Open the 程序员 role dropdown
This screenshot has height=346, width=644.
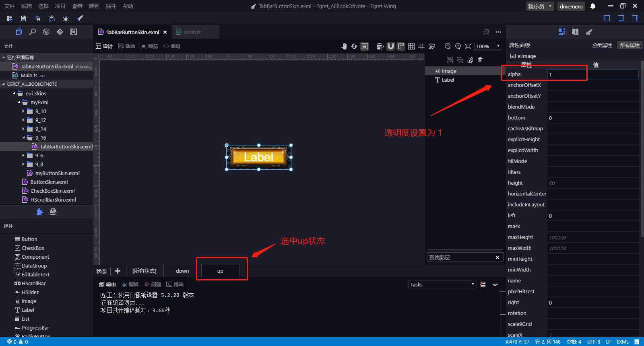tap(540, 6)
